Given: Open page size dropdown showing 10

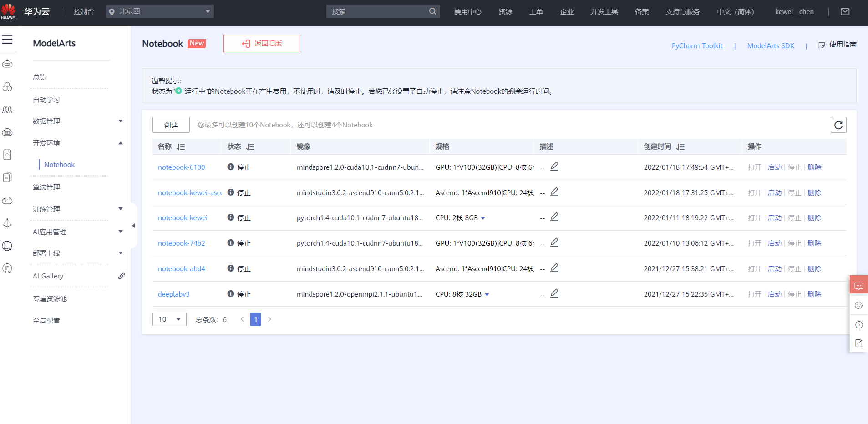Looking at the screenshot, I should point(169,319).
